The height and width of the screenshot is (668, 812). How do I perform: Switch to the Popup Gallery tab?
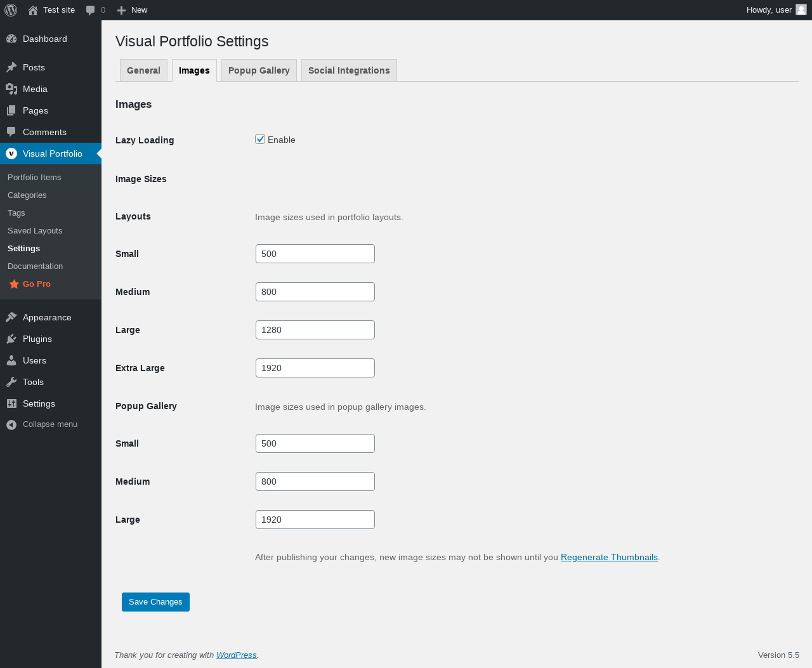tap(259, 70)
